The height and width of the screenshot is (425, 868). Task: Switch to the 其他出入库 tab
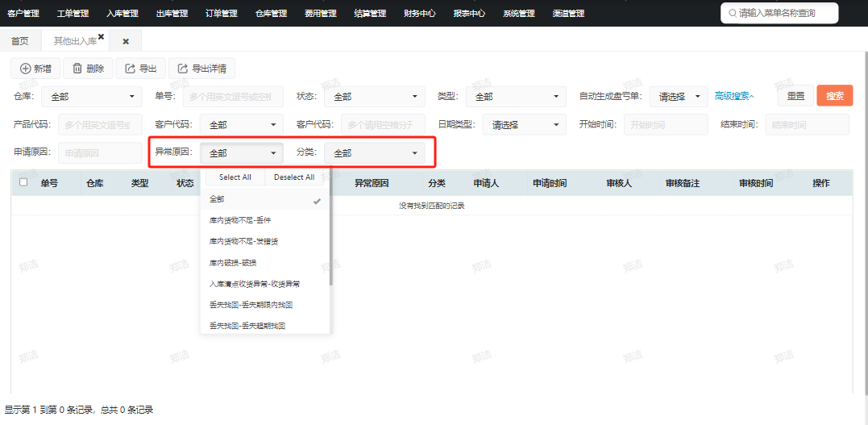point(75,41)
